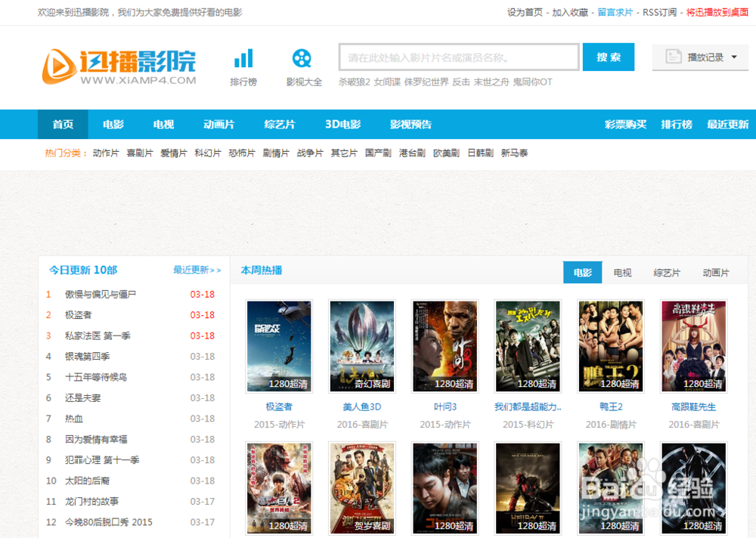Open the 电影 navigation menu item
The width and height of the screenshot is (756, 538).
pos(113,125)
